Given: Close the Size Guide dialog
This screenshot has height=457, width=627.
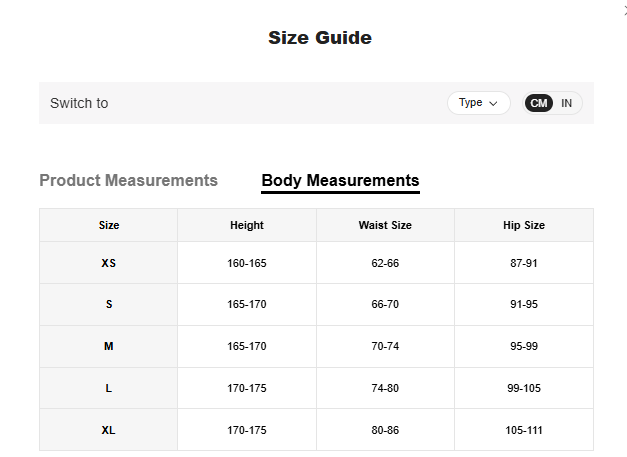Looking at the screenshot, I should pos(623,8).
